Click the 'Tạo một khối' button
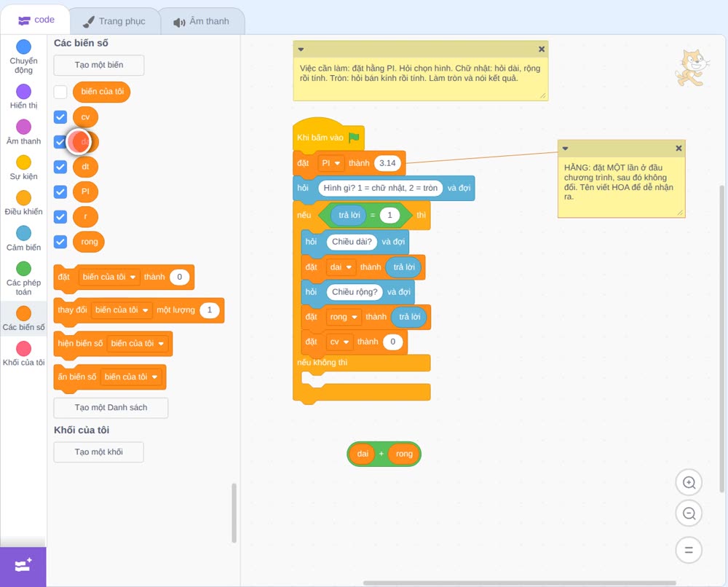Screen dimensions: 728x587 [x=99, y=452]
